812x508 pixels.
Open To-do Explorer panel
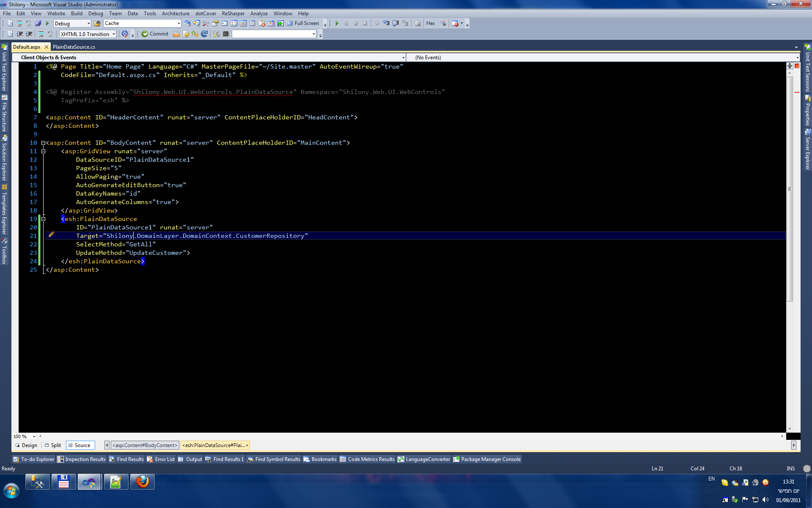(x=33, y=459)
